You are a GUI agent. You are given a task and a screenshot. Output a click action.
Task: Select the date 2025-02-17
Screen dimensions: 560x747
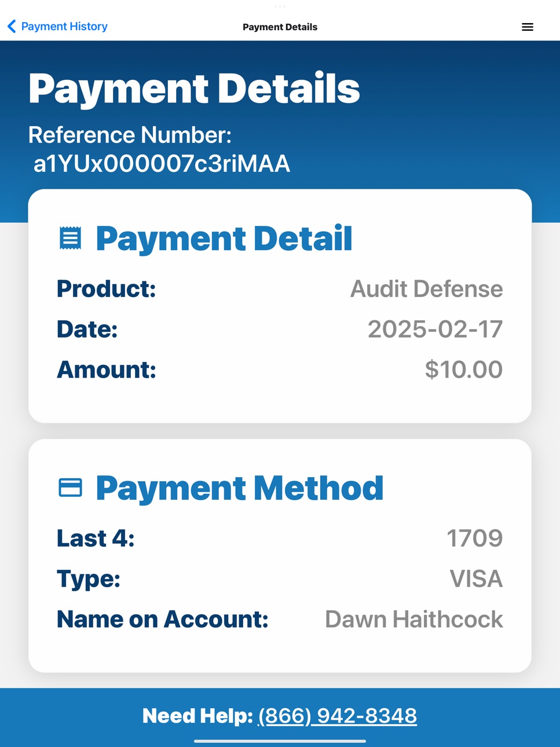pyautogui.click(x=435, y=329)
